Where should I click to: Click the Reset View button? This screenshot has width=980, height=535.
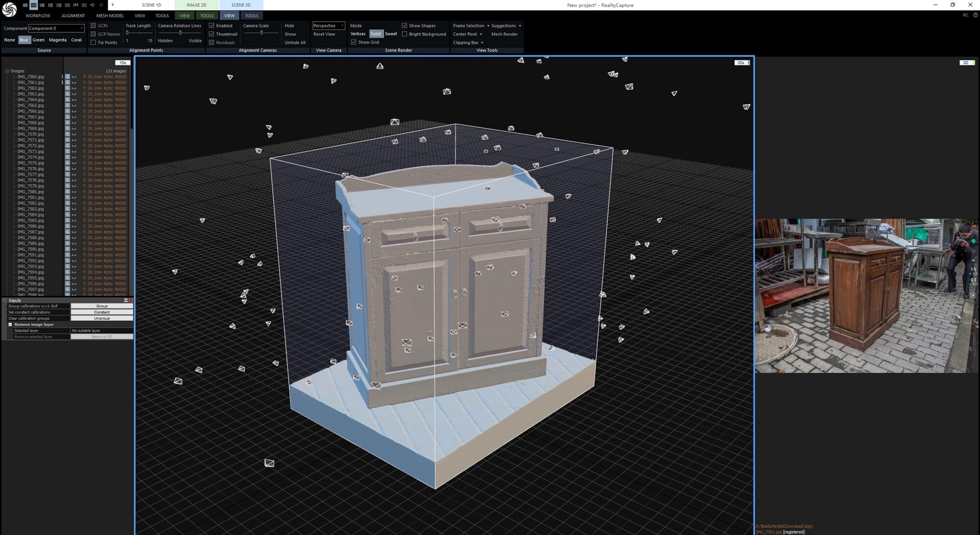point(324,34)
